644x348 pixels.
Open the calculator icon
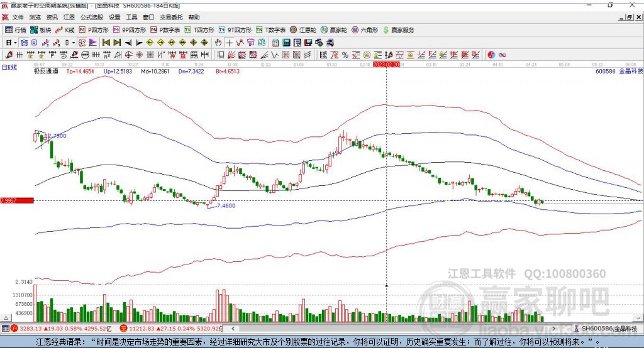[x=286, y=43]
